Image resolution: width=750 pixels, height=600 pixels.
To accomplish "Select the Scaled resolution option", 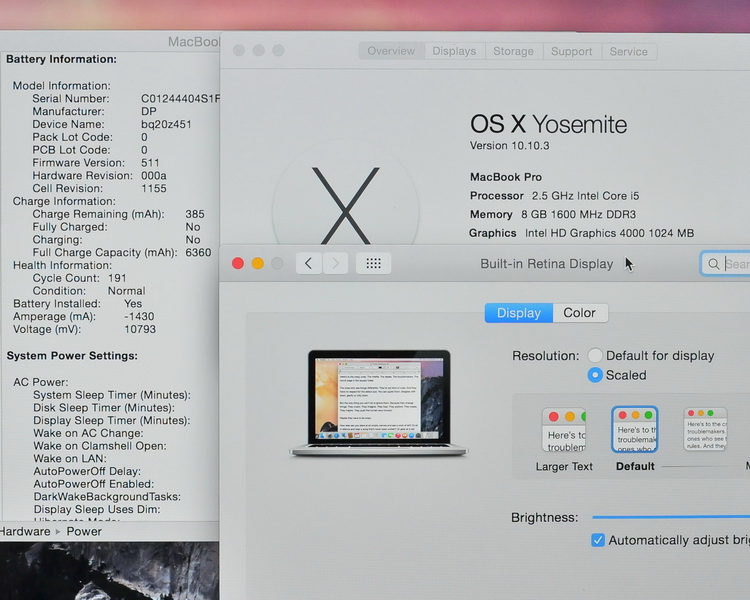I will (595, 375).
